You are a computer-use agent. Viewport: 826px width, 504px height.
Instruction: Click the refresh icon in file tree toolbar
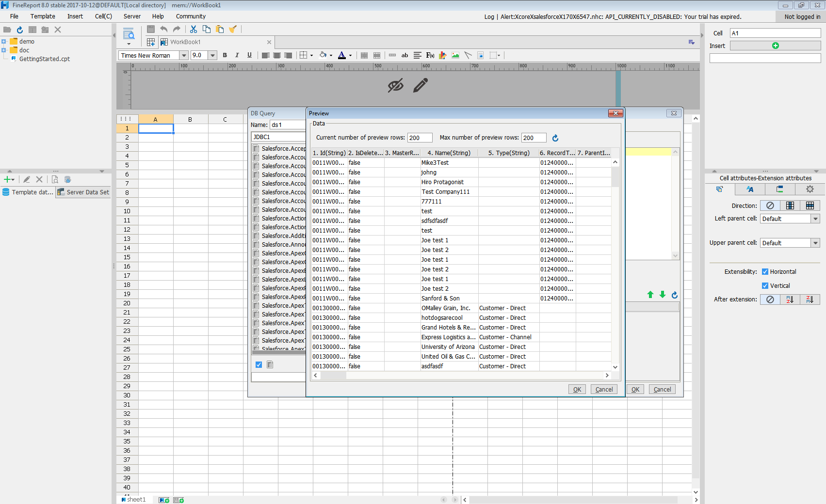coord(20,30)
